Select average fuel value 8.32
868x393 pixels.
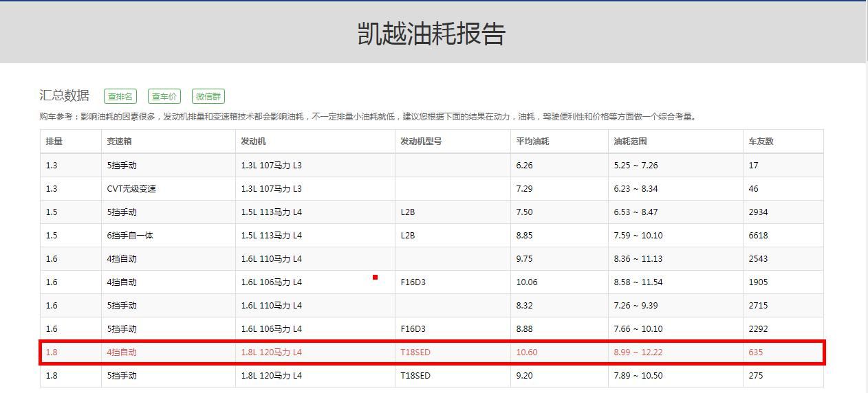click(x=525, y=305)
